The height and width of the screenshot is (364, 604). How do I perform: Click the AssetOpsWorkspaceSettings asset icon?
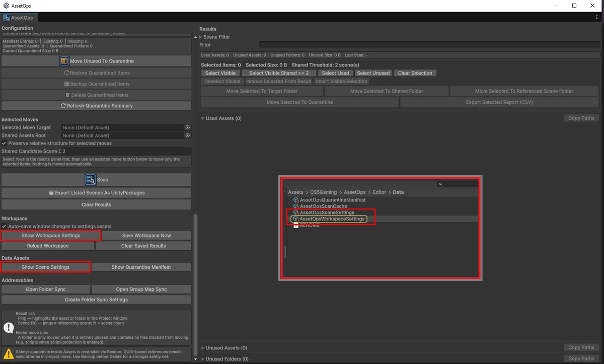point(296,219)
